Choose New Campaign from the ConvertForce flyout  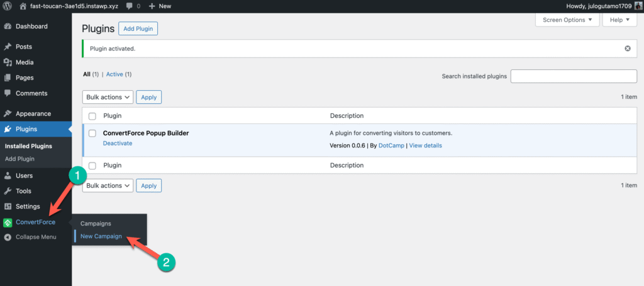tap(101, 236)
